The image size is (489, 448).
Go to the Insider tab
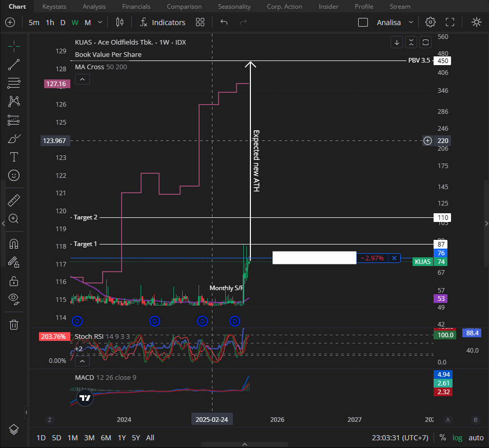tap(328, 7)
